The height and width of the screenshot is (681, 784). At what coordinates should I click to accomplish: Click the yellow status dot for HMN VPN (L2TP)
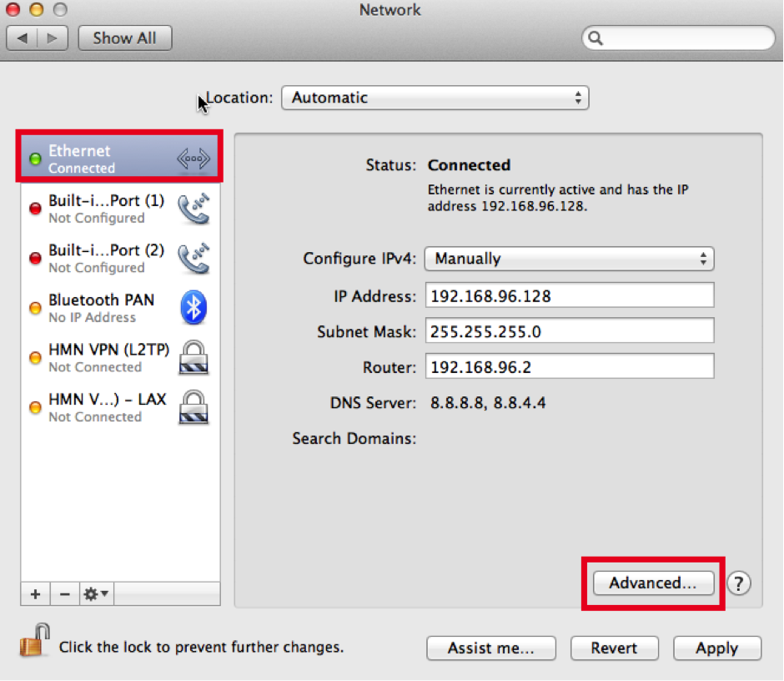[35, 358]
